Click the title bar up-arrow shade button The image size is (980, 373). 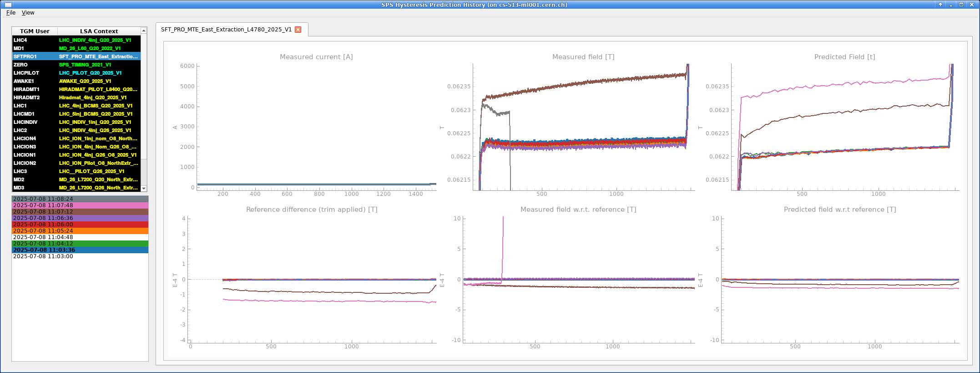(x=940, y=5)
